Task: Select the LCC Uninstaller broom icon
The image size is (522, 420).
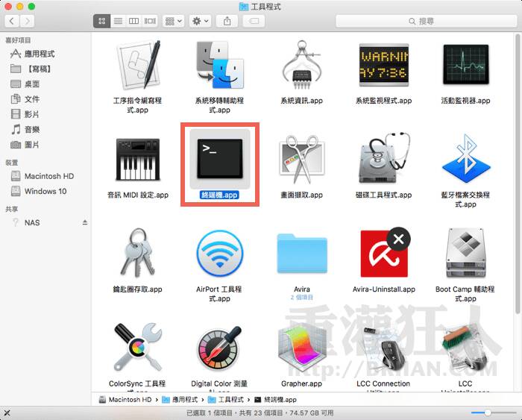Action: [x=466, y=348]
